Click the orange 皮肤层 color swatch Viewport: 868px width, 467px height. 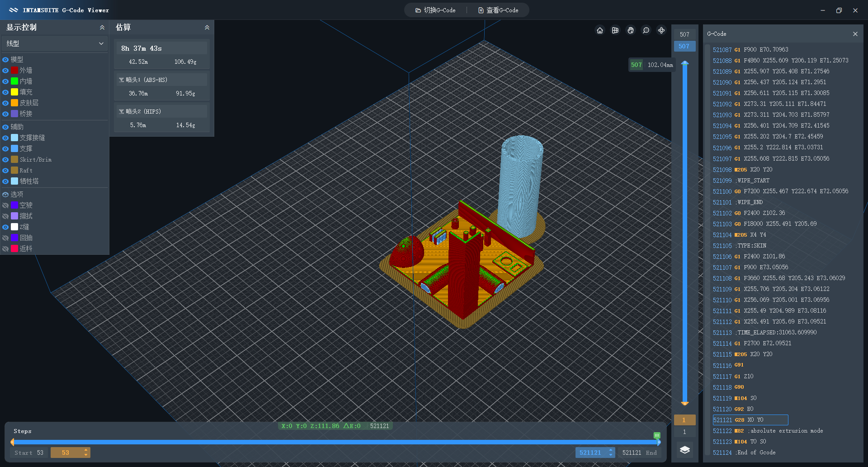14,103
